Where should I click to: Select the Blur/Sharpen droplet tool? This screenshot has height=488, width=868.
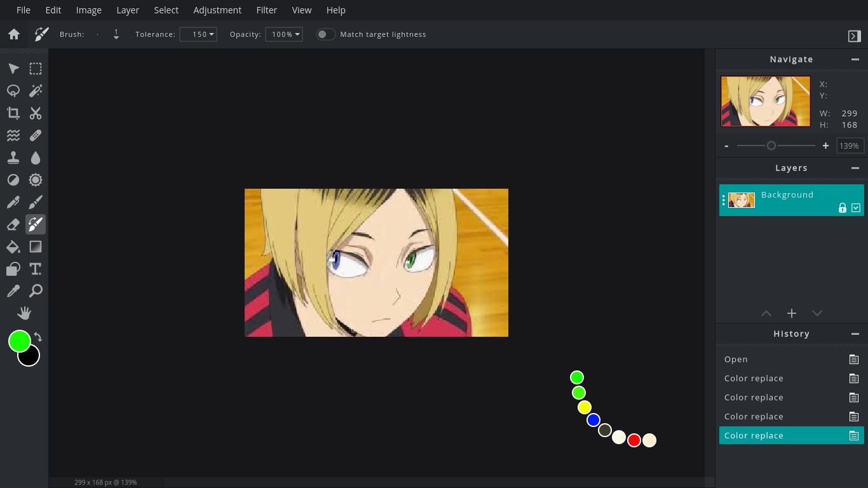click(36, 158)
